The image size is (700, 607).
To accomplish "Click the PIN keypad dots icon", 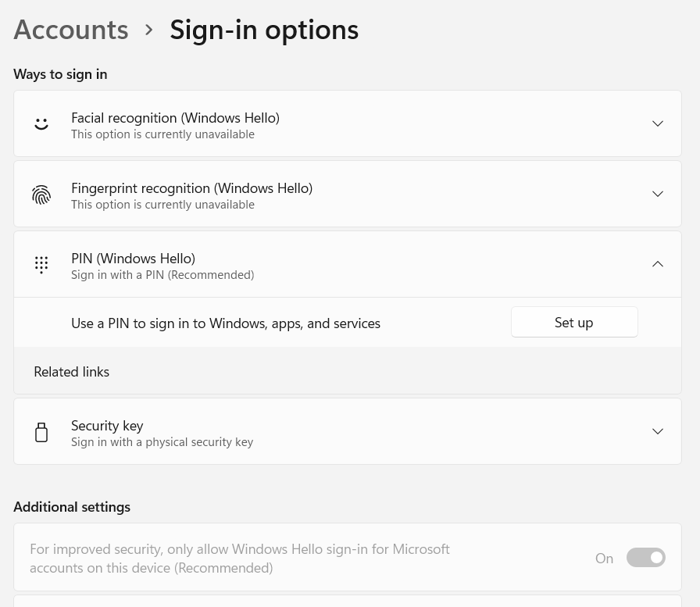I will tap(41, 265).
